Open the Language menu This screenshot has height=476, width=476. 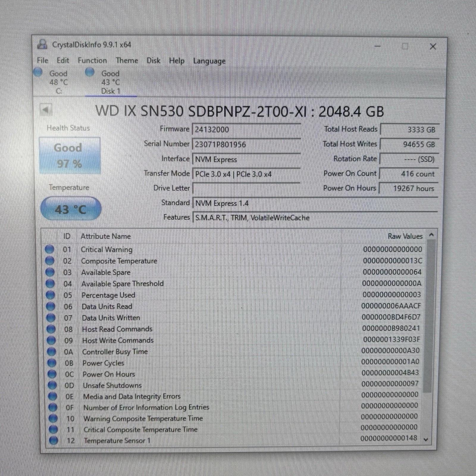click(209, 61)
